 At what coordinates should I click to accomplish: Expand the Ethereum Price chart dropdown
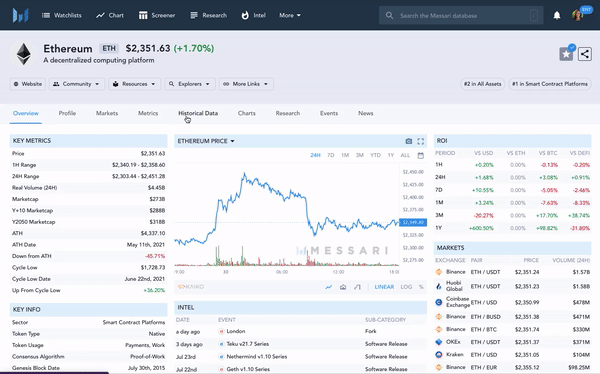coord(206,141)
